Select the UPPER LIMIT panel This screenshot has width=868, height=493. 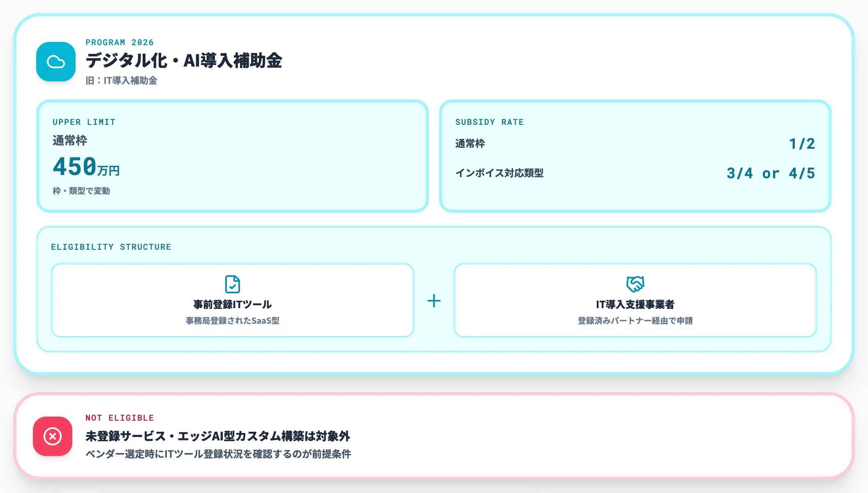(233, 156)
